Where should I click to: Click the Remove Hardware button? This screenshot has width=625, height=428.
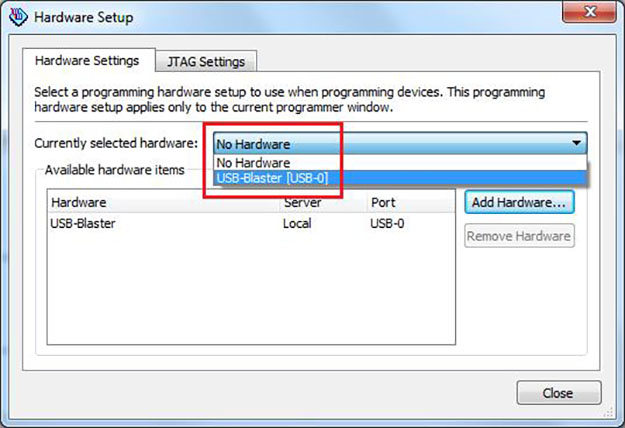[x=519, y=236]
